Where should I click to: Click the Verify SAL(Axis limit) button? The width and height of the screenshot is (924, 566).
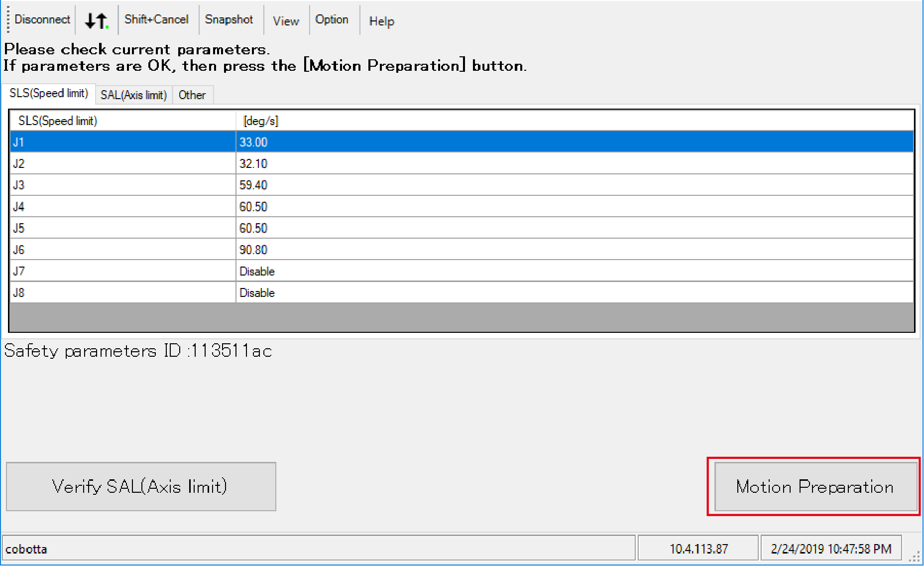point(141,486)
